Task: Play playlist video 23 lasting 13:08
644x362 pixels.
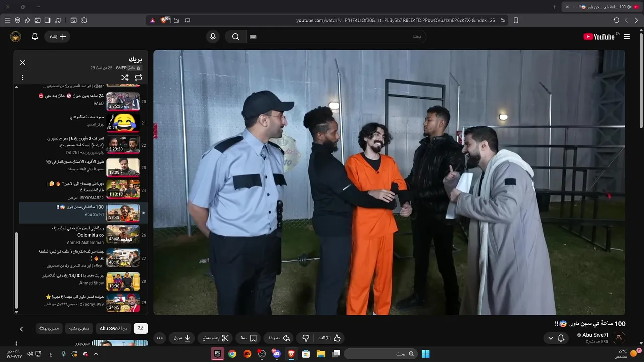Action: pos(83,167)
